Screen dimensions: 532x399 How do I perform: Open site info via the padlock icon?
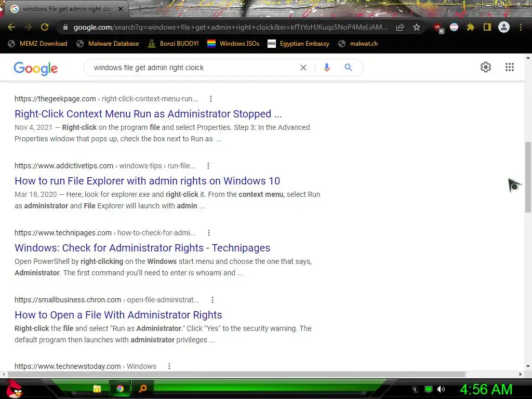click(x=65, y=27)
